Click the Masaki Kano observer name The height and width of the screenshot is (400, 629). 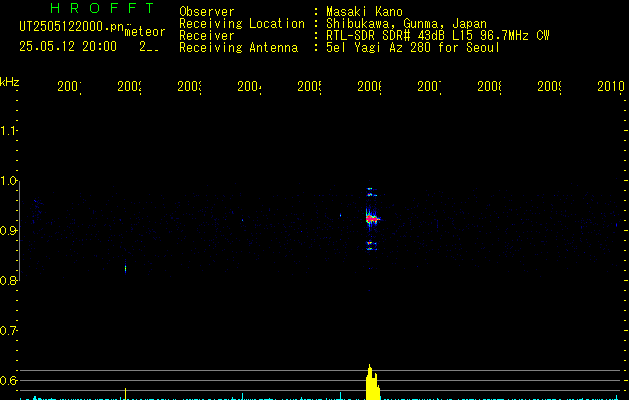(x=364, y=12)
